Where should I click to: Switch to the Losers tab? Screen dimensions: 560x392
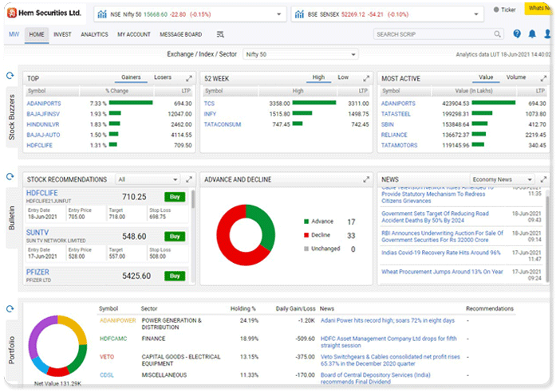[x=163, y=77]
